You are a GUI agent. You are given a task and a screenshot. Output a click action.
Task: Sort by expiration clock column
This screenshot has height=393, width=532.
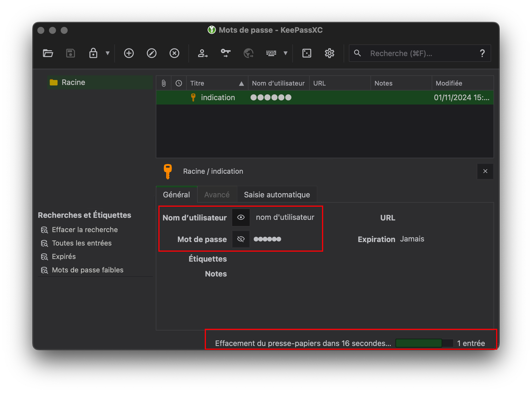pos(179,84)
